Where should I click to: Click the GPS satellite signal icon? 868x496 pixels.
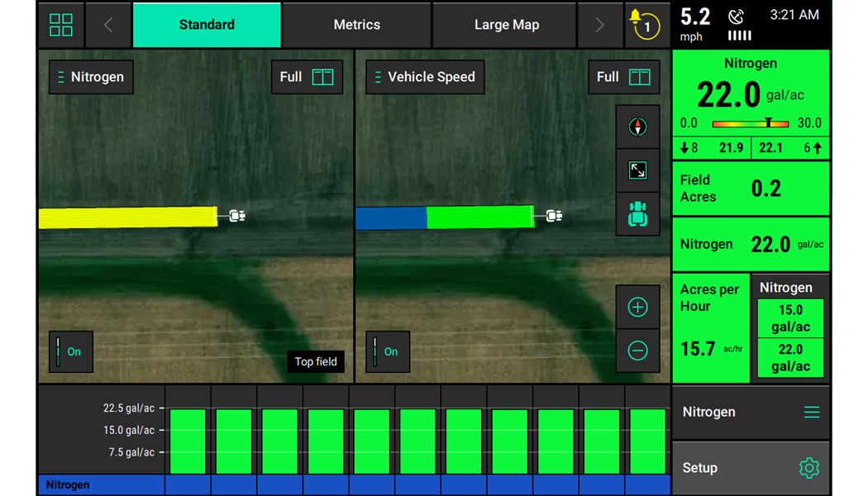pos(736,17)
